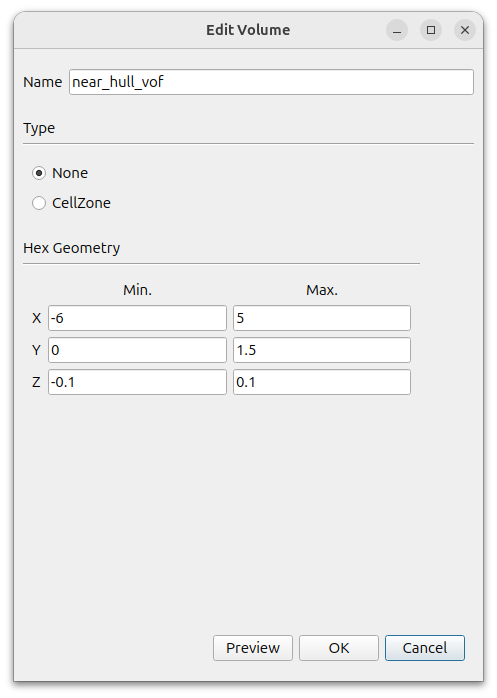Select the Y minimum field showing 0
Viewport: 497px width, 698px height.
pyautogui.click(x=137, y=350)
